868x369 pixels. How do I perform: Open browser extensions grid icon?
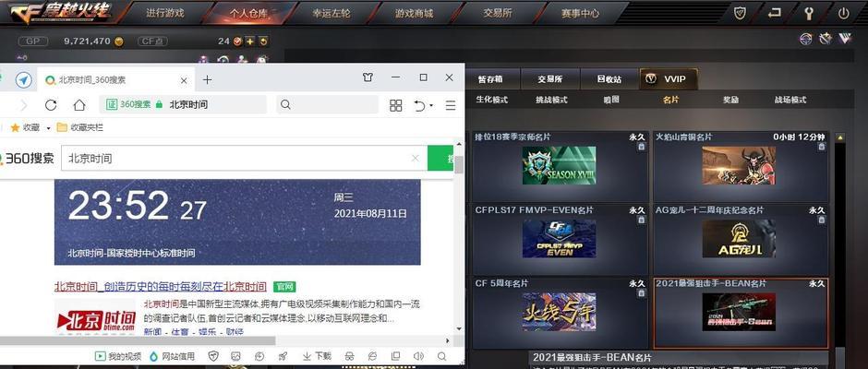396,105
